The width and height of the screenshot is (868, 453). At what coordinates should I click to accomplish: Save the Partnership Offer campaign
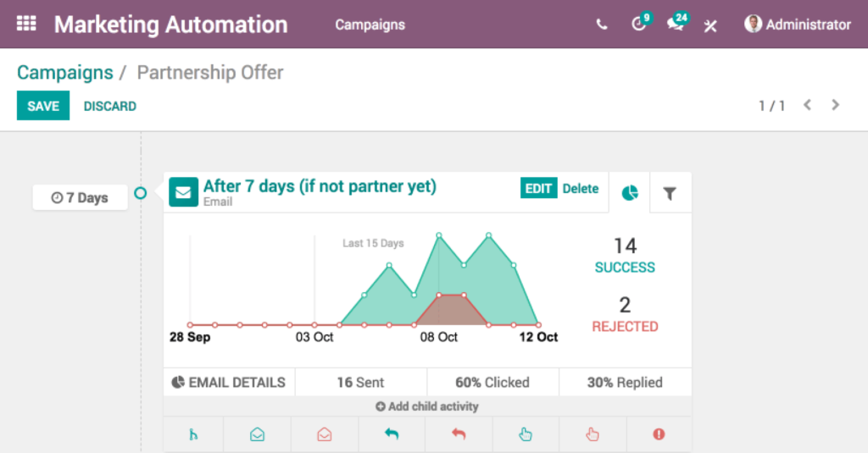pos(43,106)
